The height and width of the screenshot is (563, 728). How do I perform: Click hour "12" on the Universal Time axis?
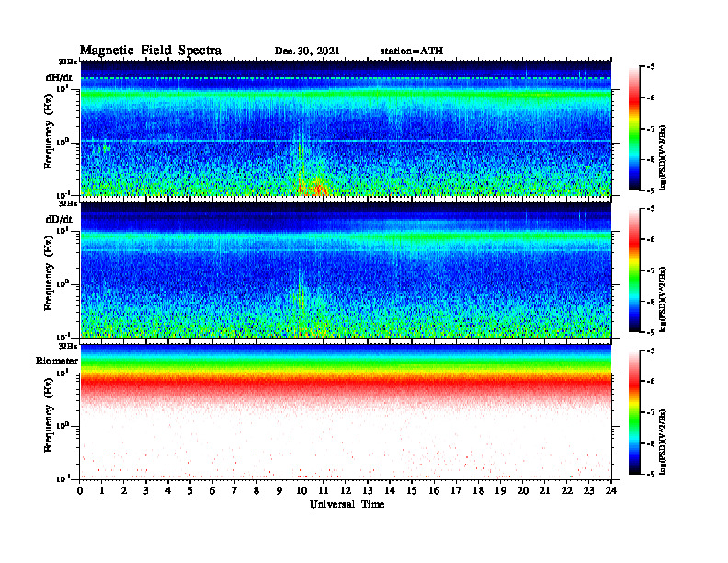point(346,490)
